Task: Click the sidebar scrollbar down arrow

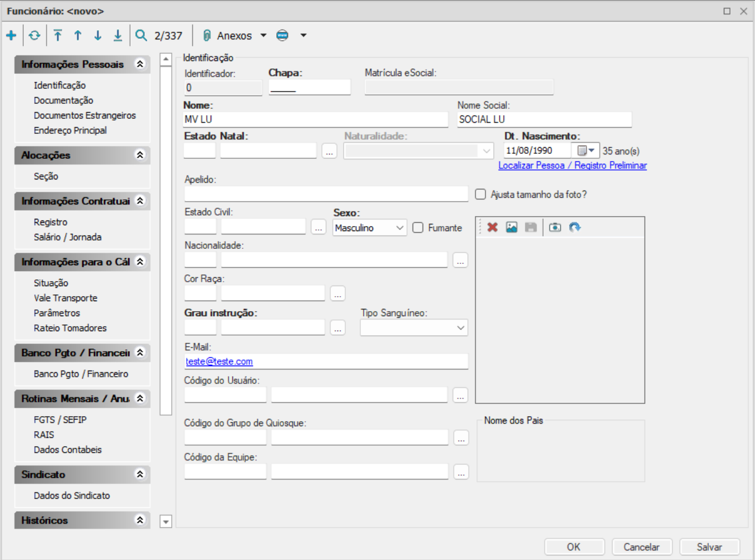Action: (166, 521)
